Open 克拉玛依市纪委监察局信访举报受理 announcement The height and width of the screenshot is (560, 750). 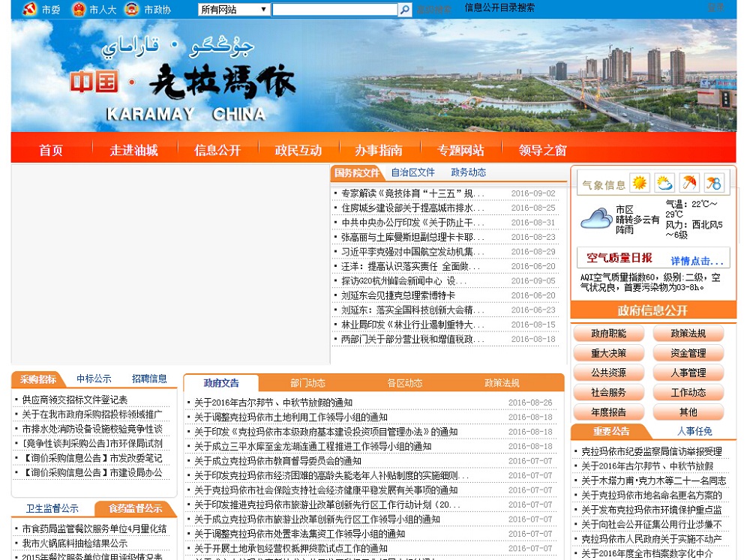tap(652, 451)
